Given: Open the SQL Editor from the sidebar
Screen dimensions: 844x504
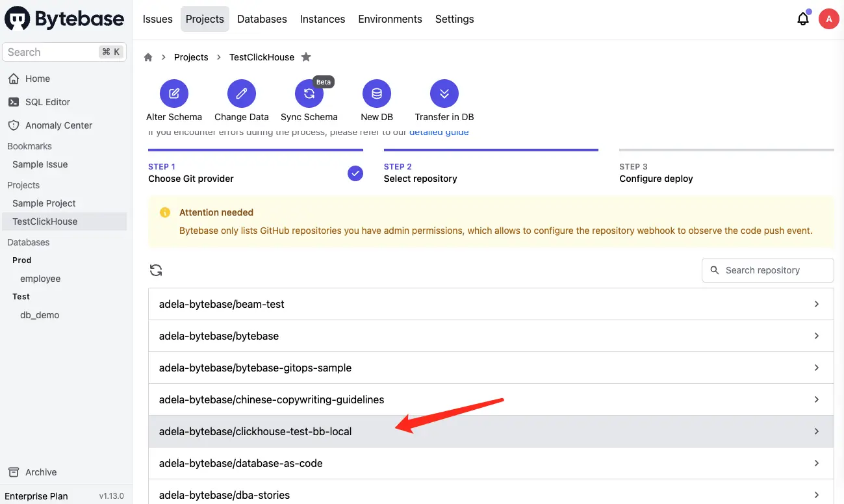Looking at the screenshot, I should [48, 102].
